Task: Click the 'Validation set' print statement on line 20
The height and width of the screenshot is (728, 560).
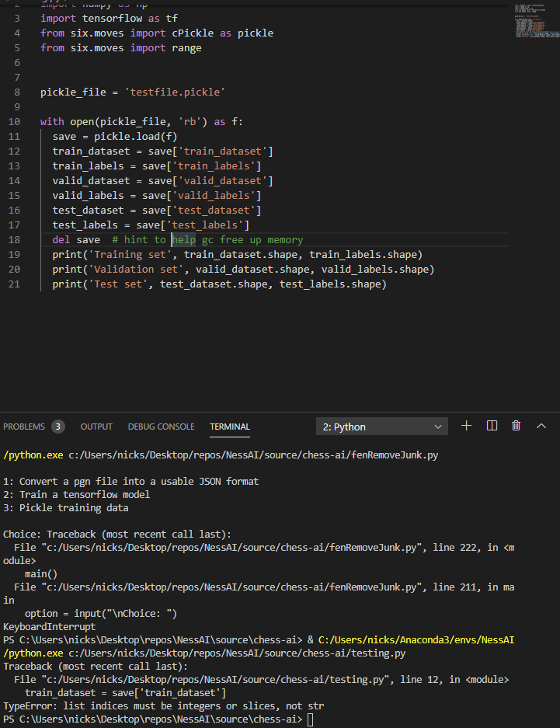Action: click(243, 270)
